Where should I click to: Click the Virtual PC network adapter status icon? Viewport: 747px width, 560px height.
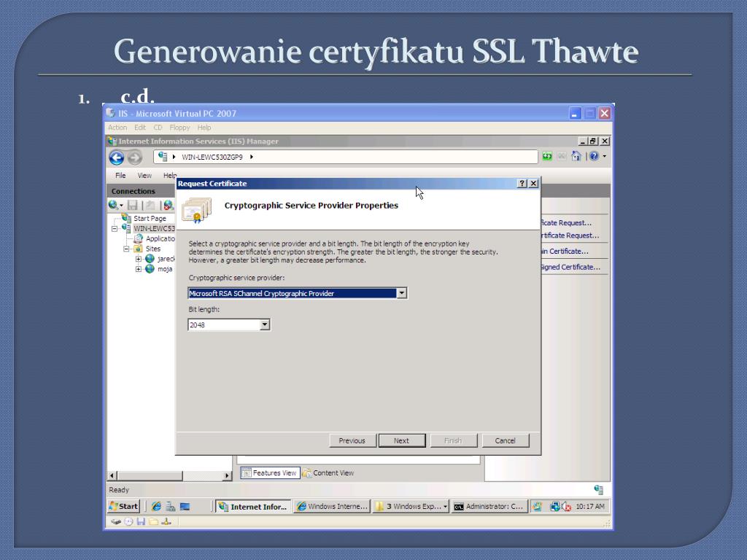pos(166,521)
